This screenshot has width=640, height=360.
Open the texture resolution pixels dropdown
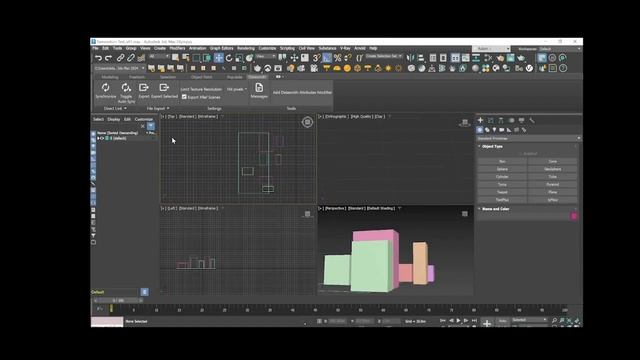click(237, 89)
